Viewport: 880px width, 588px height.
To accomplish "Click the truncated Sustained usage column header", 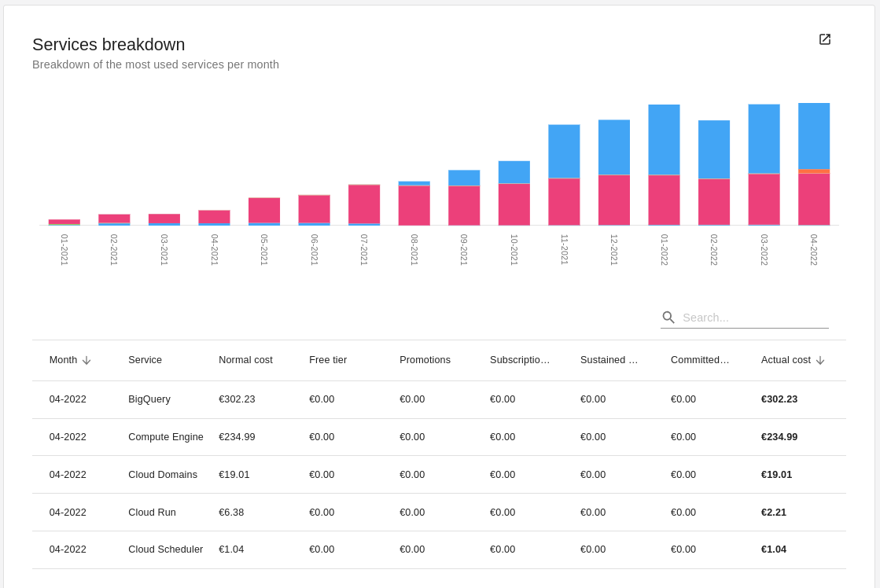I will 609,360.
